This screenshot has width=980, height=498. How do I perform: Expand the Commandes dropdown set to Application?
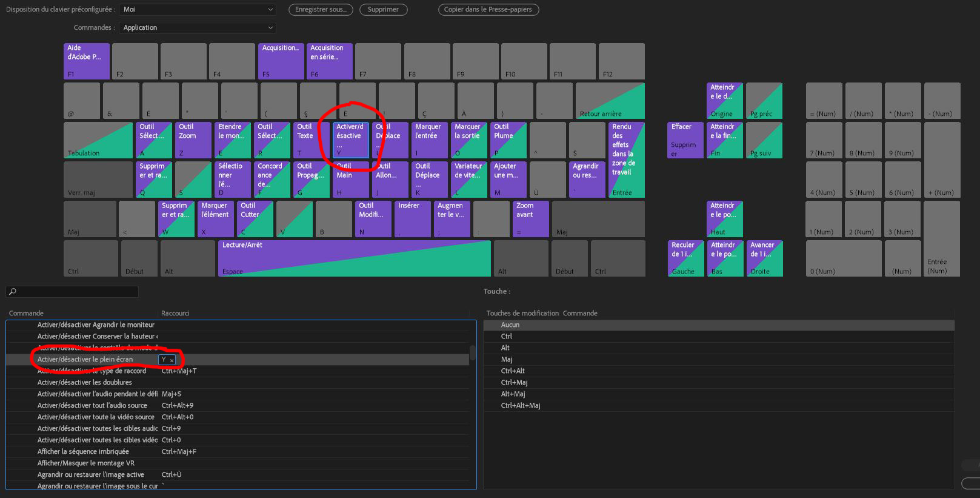coord(198,28)
